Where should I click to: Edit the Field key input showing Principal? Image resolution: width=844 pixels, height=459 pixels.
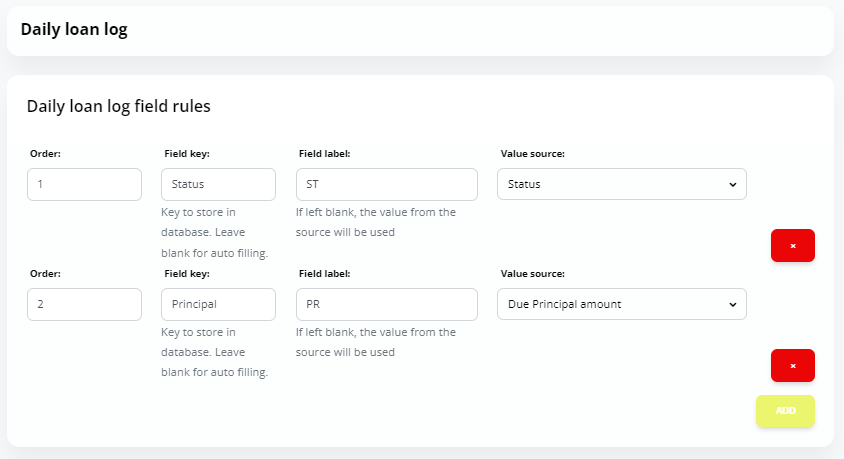click(219, 305)
